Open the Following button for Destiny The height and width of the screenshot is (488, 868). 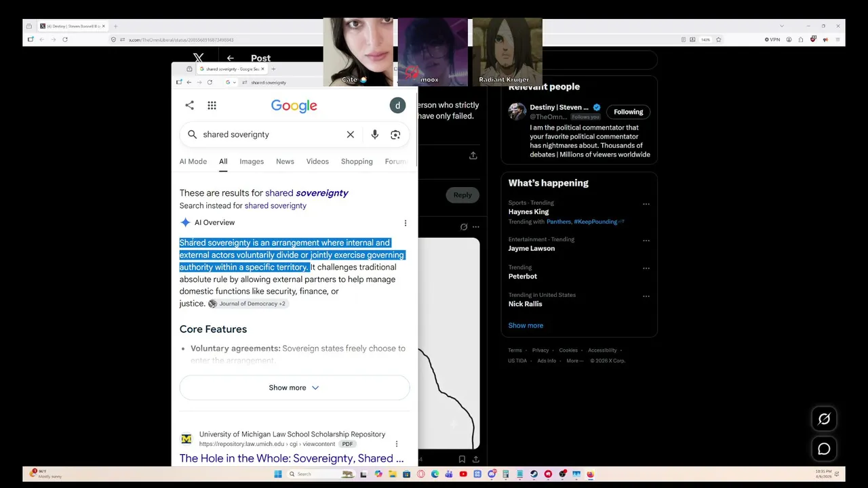[629, 112]
